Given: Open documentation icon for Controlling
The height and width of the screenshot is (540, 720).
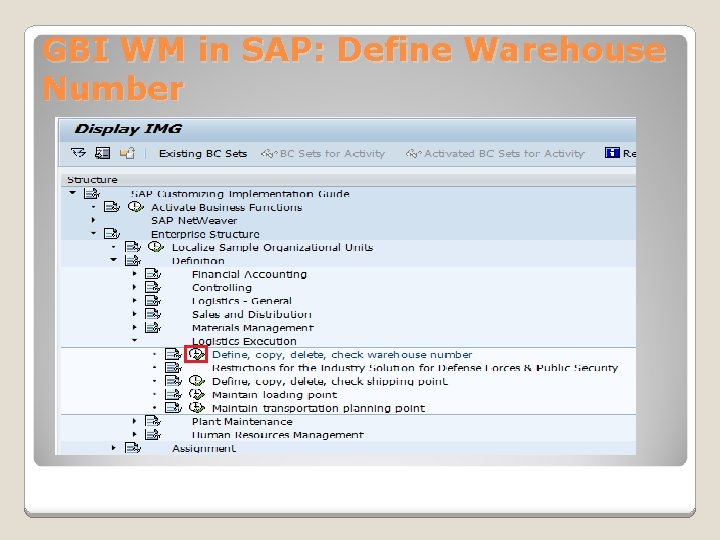Looking at the screenshot, I should 153,287.
